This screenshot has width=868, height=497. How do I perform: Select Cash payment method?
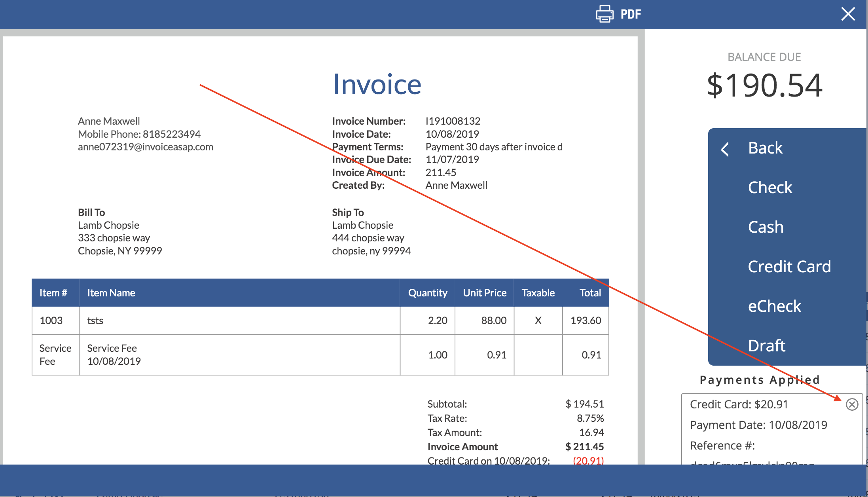click(766, 227)
